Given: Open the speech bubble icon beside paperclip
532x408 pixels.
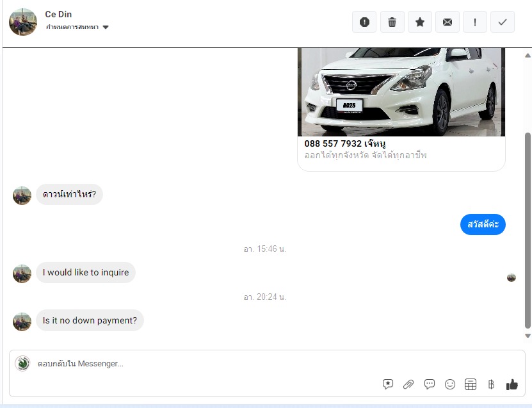Looking at the screenshot, I should [x=429, y=384].
